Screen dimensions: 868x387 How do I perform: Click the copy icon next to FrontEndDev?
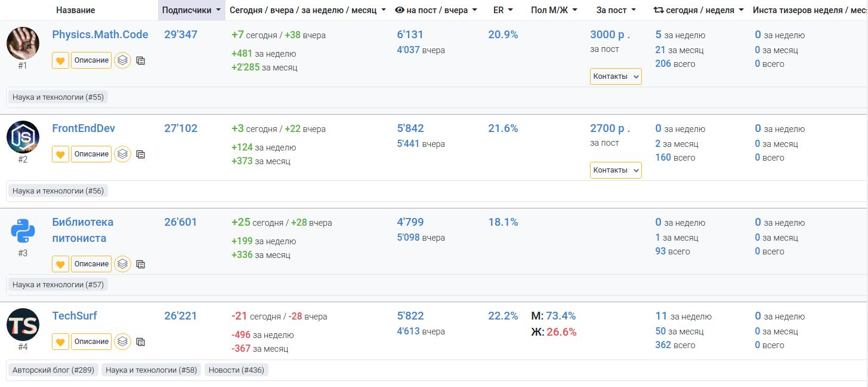(141, 154)
